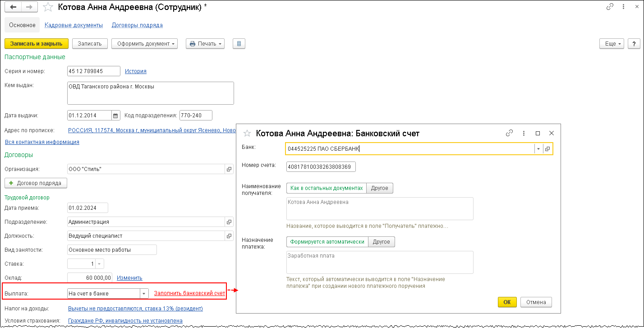Expand the Банк dropdown list

[538, 149]
